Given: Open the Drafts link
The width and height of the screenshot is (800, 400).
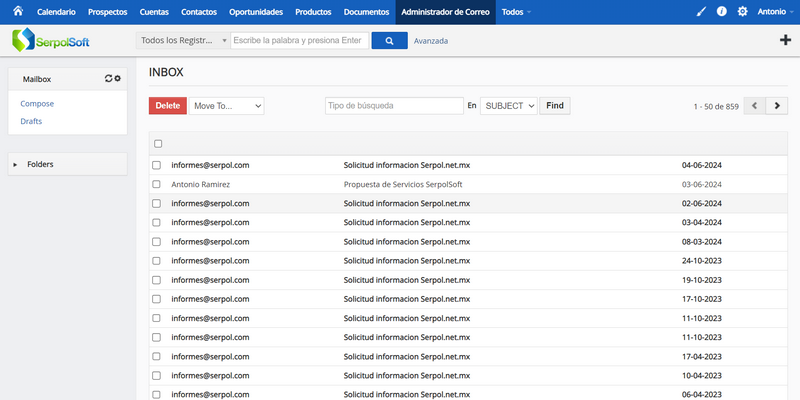Looking at the screenshot, I should pyautogui.click(x=31, y=121).
